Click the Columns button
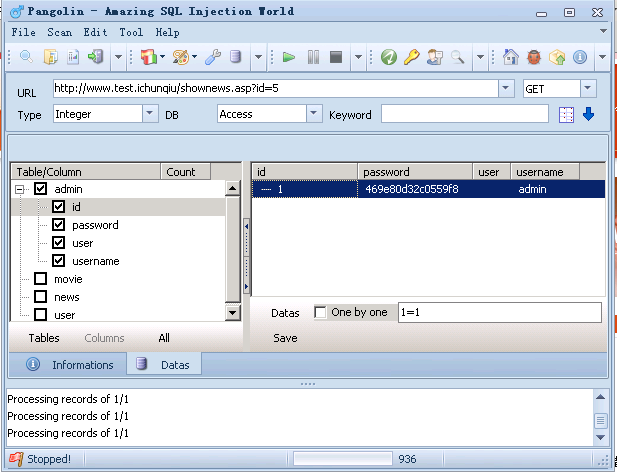Screen dimensions: 617x472 pos(104,338)
